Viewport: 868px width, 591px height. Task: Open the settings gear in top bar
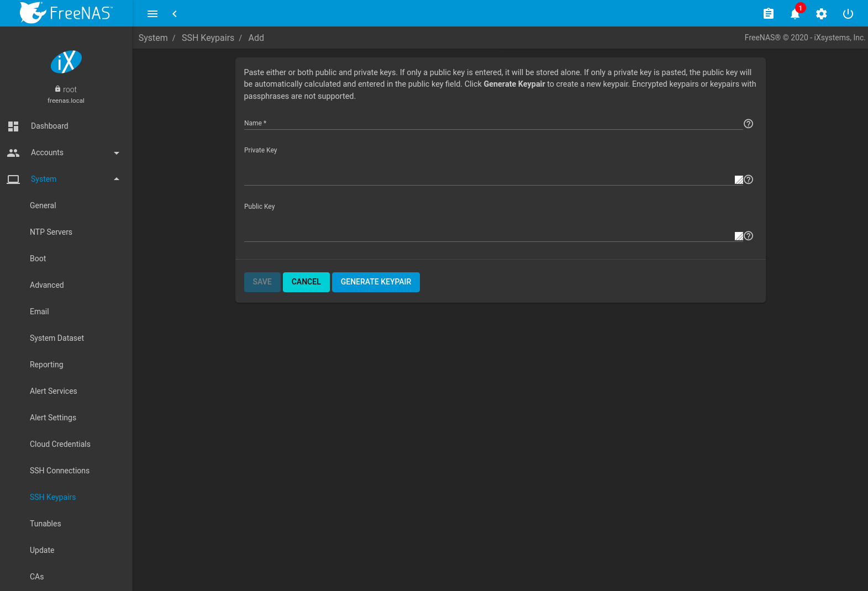[822, 14]
